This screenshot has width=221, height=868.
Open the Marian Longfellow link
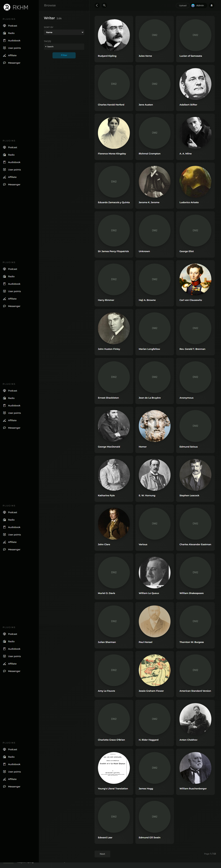[150, 349]
